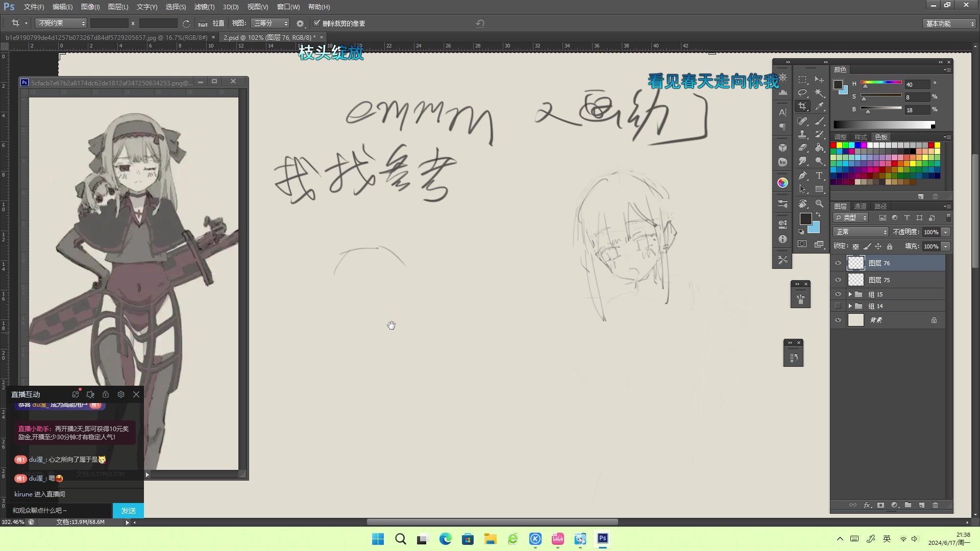
Task: Select the Horizontal Type tool
Action: coord(819,176)
